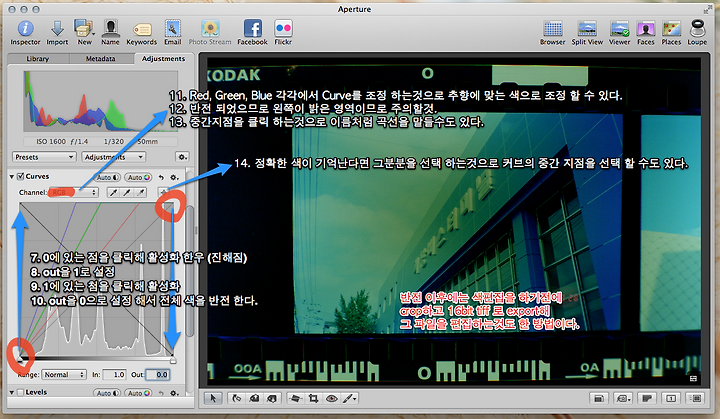Click the curve graph histogram area

[97, 279]
